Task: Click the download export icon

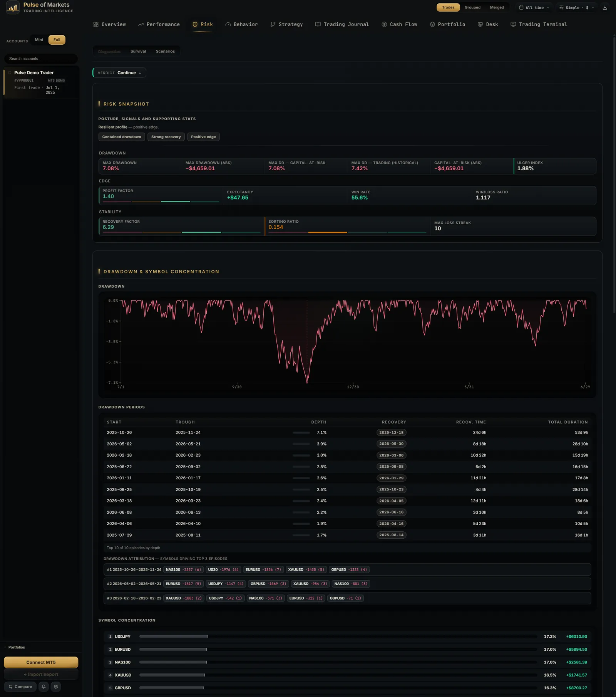Action: (605, 7)
